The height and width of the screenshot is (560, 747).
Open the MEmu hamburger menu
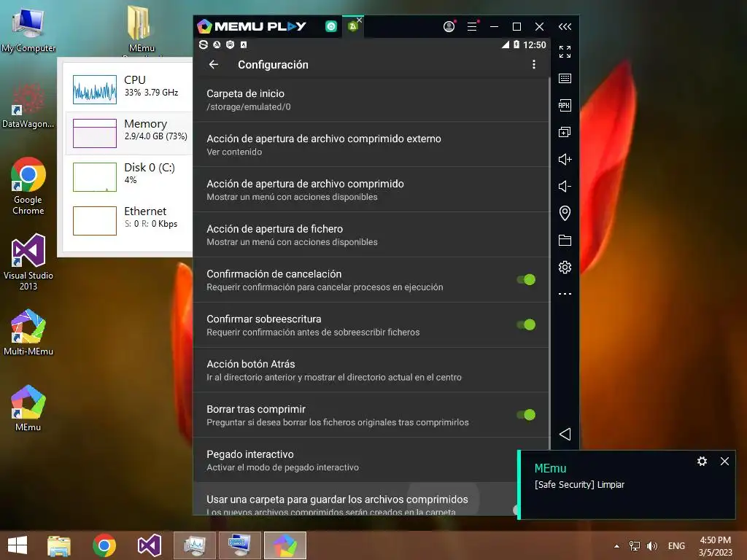click(x=472, y=27)
